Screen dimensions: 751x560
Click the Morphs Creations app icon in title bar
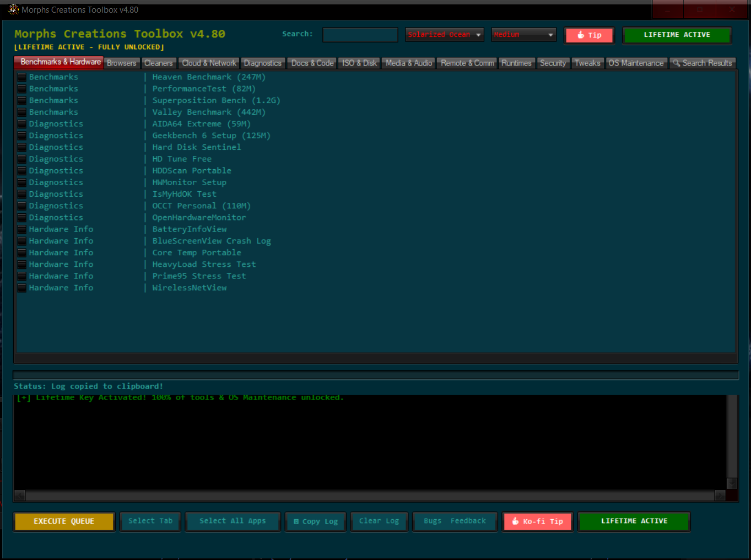coord(13,9)
